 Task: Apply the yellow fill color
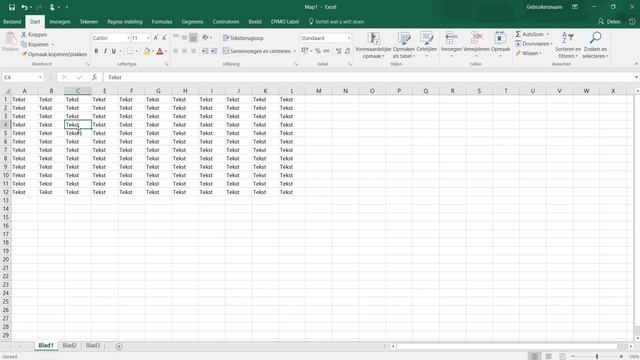[x=147, y=51]
